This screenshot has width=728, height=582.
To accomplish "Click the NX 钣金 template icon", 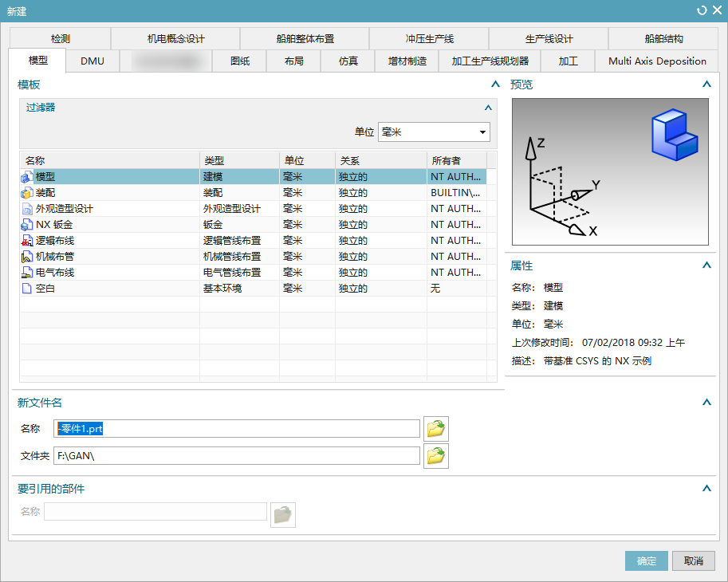I will pyautogui.click(x=27, y=225).
